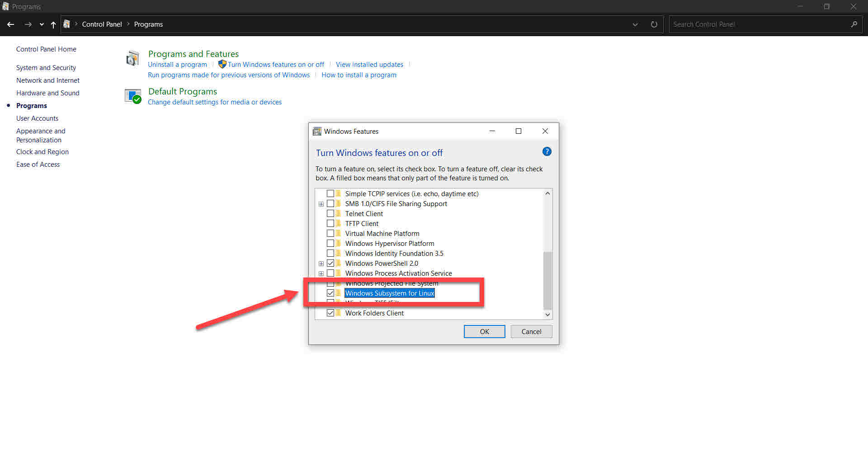The height and width of the screenshot is (471, 868).
Task: Go up one level arrow
Action: point(53,24)
